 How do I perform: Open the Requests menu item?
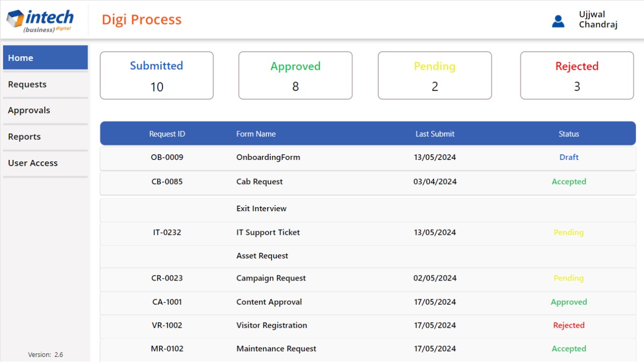(45, 84)
